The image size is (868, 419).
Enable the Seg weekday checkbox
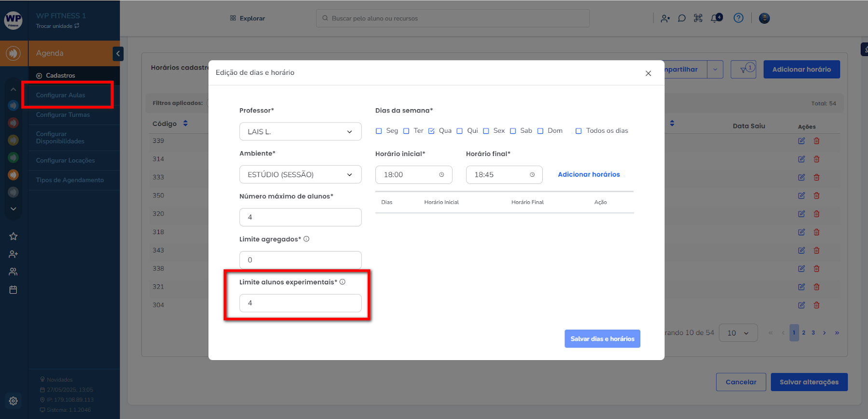point(379,131)
